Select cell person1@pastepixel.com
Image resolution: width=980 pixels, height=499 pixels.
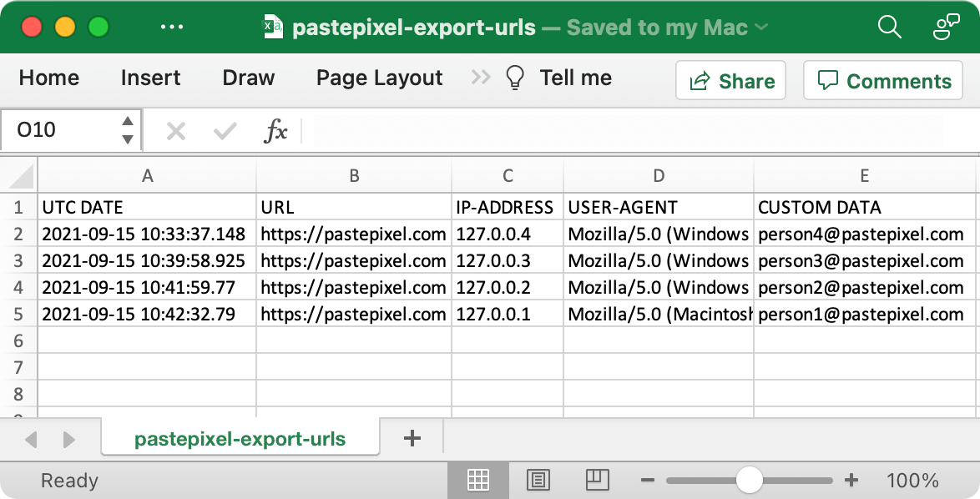tap(864, 314)
